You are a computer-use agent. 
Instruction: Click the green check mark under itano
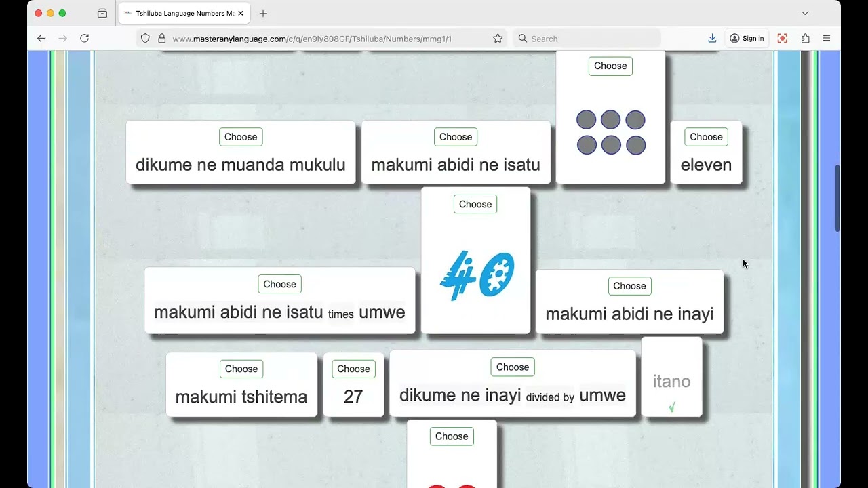point(672,407)
